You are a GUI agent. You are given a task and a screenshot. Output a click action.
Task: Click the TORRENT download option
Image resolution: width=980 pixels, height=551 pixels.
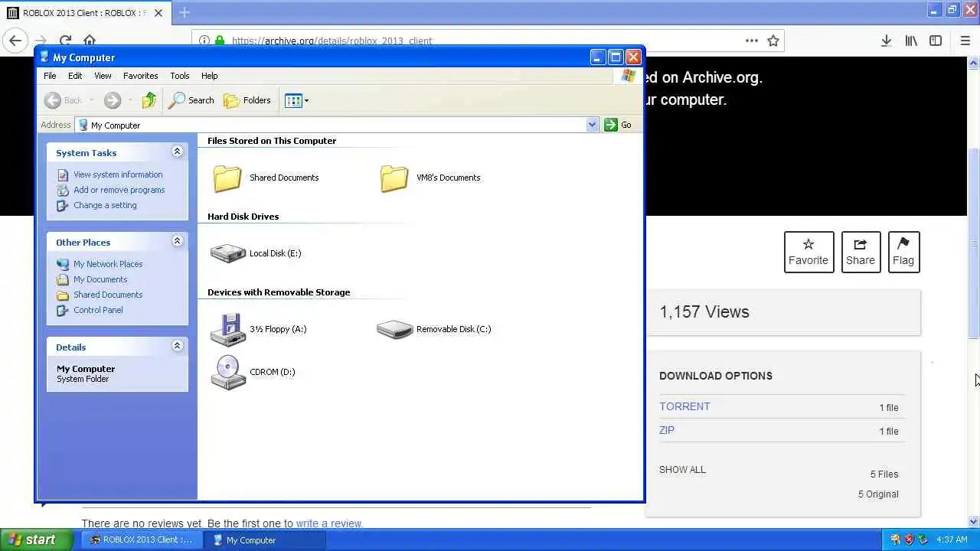click(684, 406)
